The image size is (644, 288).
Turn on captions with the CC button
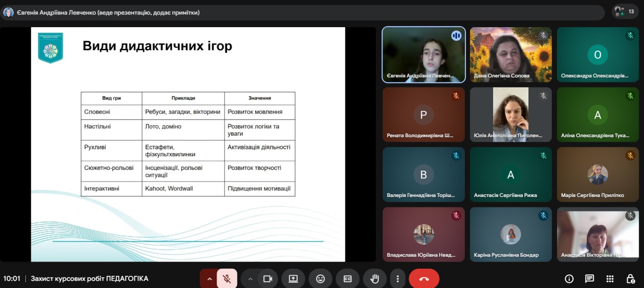coord(348,278)
